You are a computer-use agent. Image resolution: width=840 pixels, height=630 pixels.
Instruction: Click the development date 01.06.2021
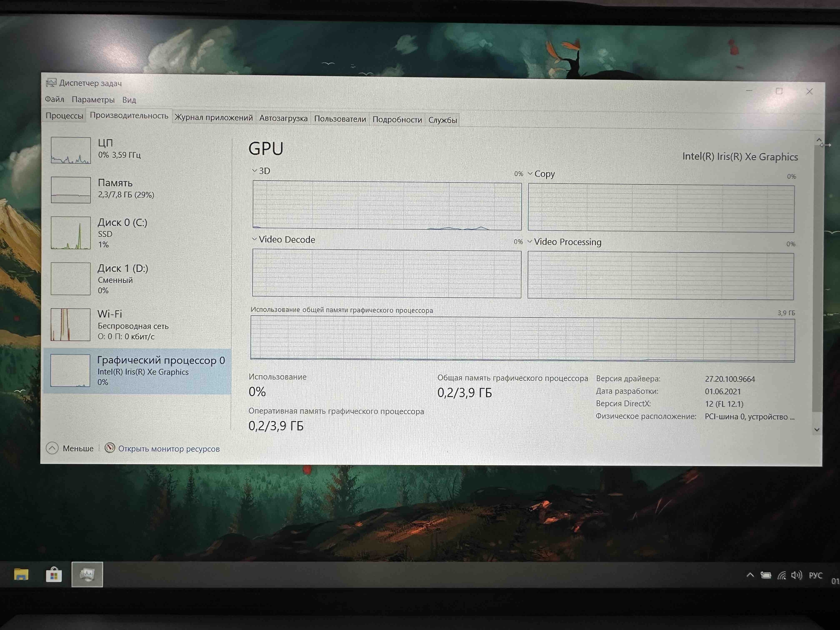(723, 391)
